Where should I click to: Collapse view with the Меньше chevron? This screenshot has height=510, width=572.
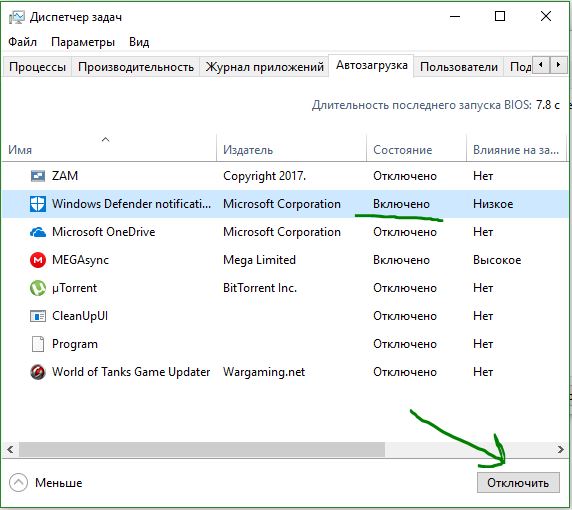click(x=18, y=483)
